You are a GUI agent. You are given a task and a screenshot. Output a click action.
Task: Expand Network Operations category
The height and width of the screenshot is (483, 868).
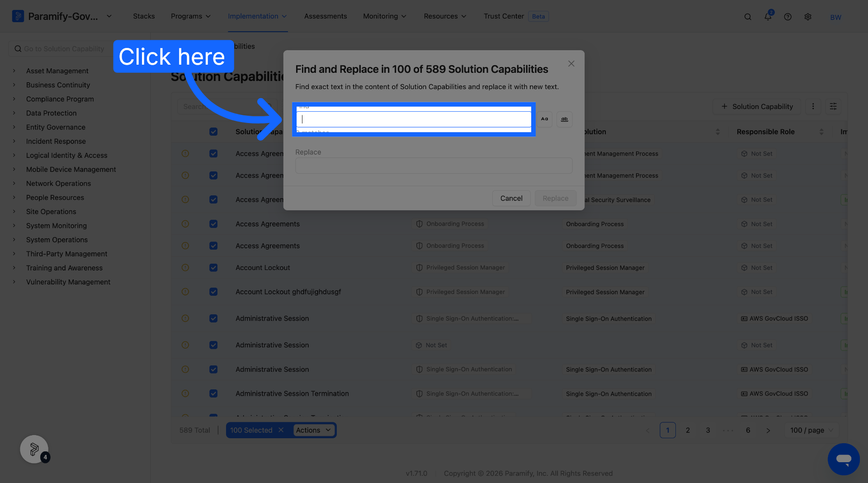tap(14, 183)
